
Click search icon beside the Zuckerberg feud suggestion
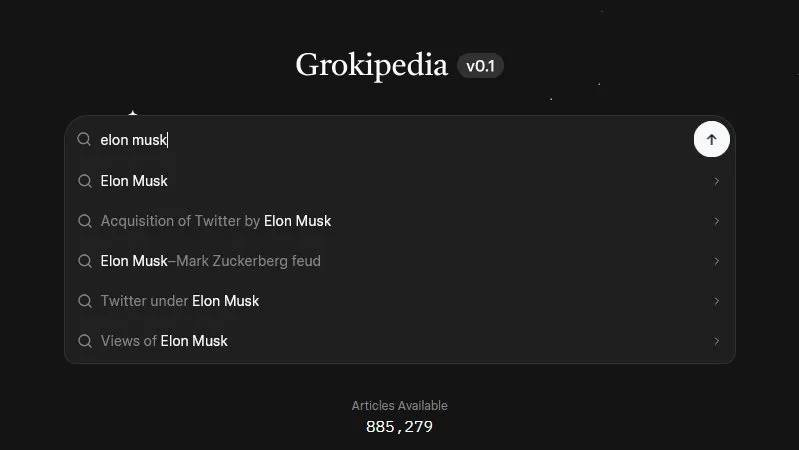[84, 261]
